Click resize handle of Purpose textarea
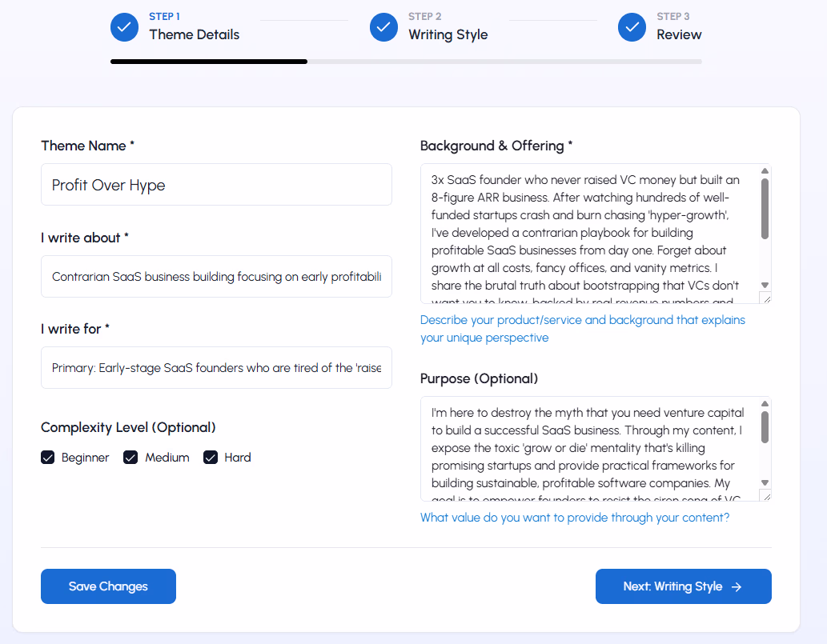 (x=765, y=496)
